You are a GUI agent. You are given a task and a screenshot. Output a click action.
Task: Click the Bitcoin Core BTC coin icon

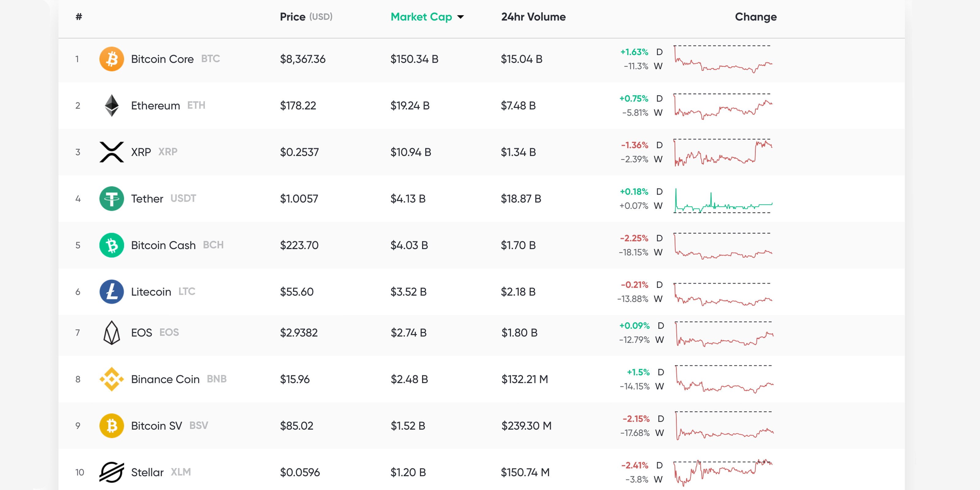[111, 58]
